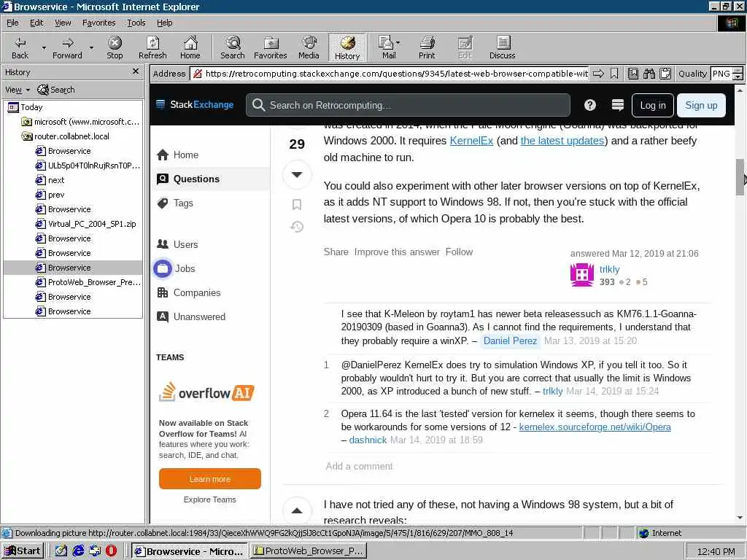This screenshot has height=560, width=747.
Task: Toggle the History panel toolbar button
Action: (347, 47)
